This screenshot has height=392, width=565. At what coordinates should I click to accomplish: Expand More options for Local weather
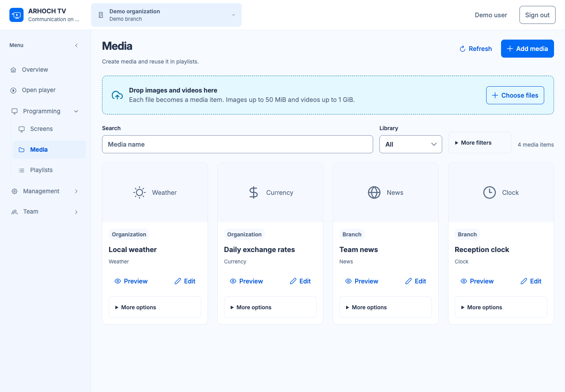(x=155, y=307)
